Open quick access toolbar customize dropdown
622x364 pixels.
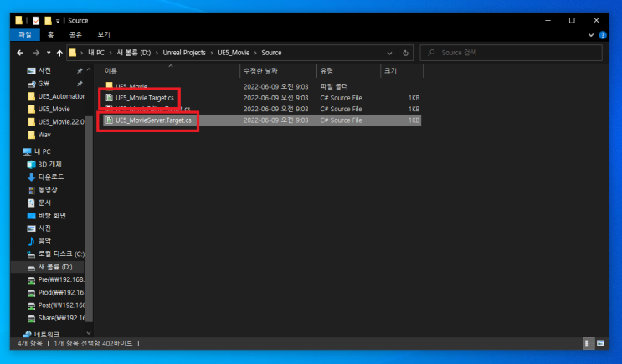pyautogui.click(x=58, y=21)
